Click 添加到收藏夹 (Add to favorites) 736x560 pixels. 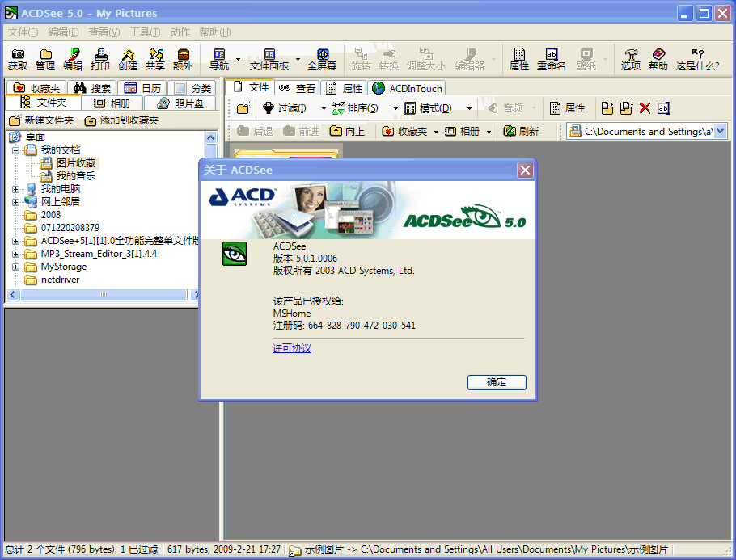(x=122, y=120)
